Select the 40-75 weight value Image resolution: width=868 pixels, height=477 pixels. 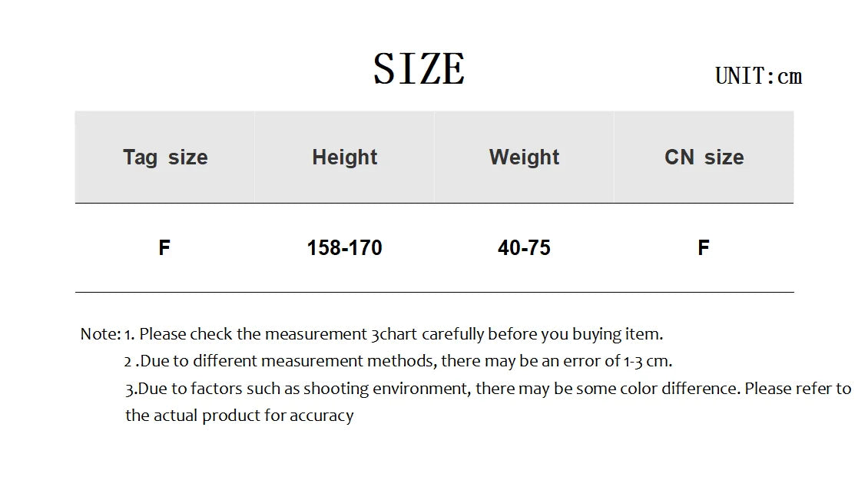pyautogui.click(x=524, y=247)
